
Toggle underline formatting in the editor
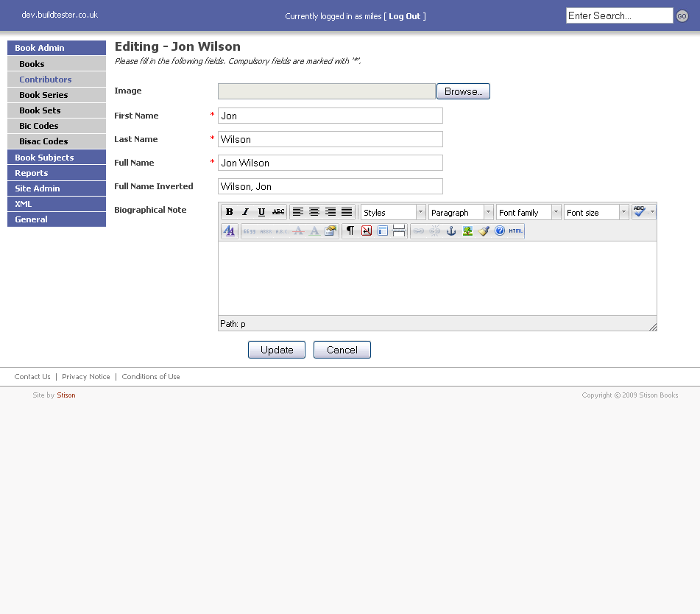[261, 212]
